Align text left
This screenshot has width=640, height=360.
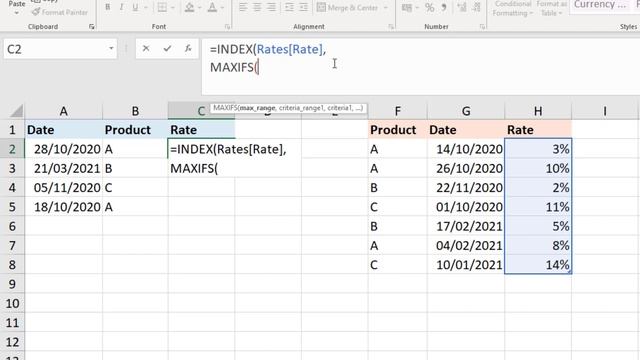(243, 7)
